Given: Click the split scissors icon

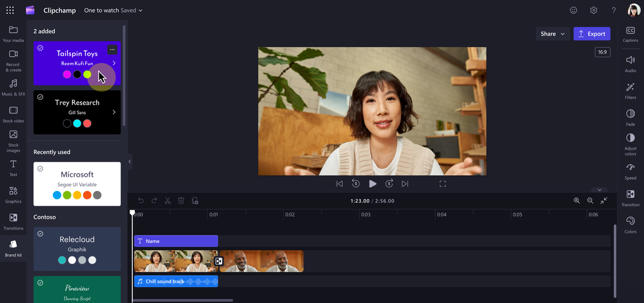Looking at the screenshot, I should pos(168,200).
